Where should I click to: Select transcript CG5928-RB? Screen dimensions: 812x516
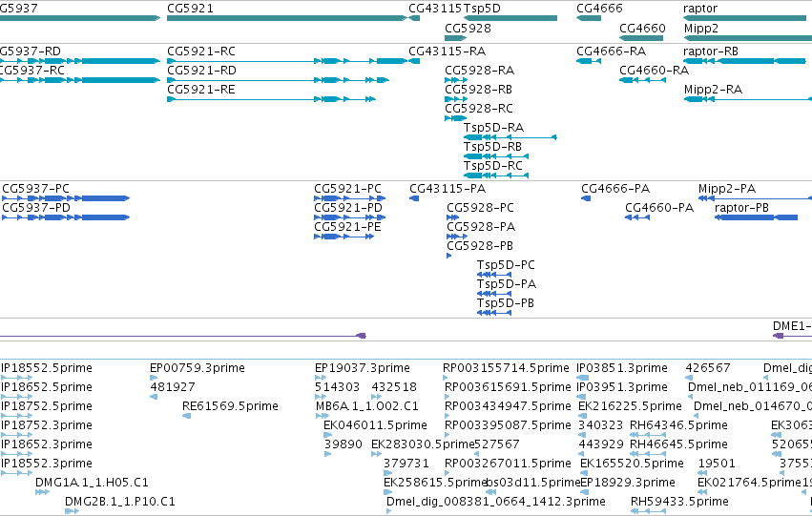(x=478, y=90)
